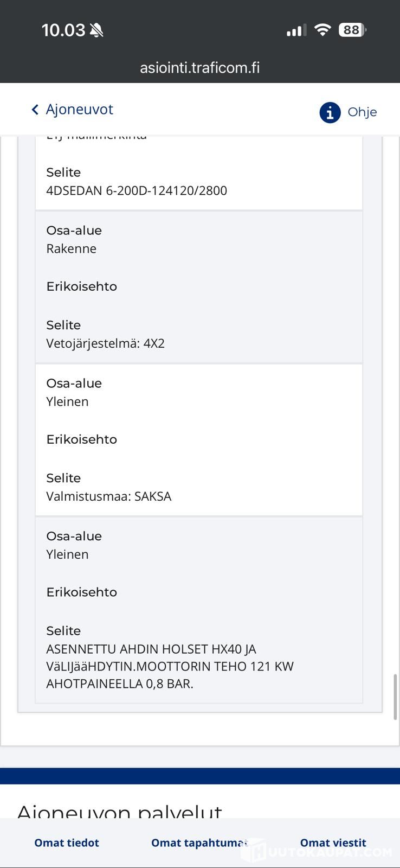
Task: Tap the silent bell icon in status bar
Action: pyautogui.click(x=96, y=30)
